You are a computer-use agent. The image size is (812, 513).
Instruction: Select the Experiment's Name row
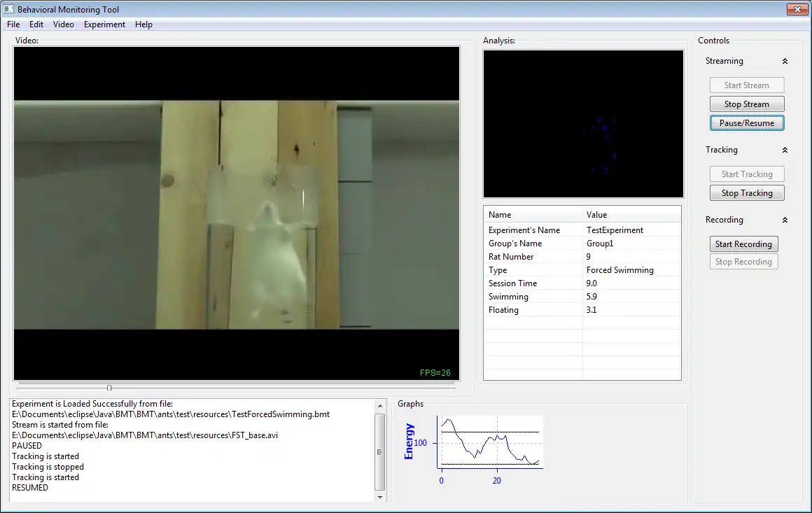coord(582,230)
